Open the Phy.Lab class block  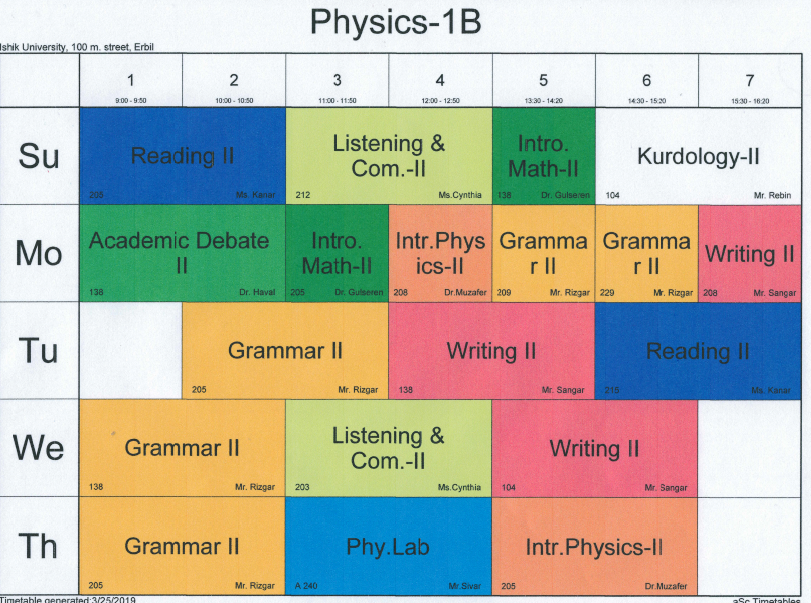388,545
